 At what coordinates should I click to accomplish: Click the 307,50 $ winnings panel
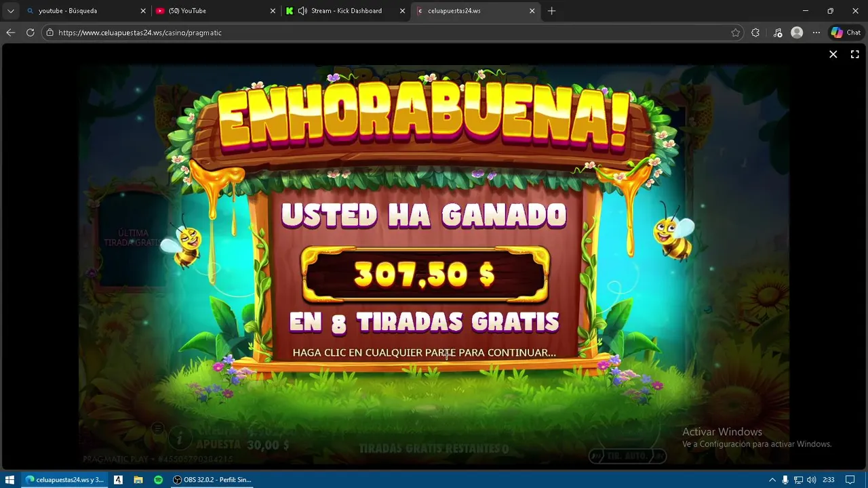[x=425, y=274]
